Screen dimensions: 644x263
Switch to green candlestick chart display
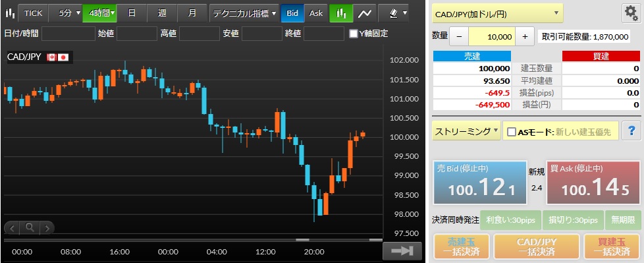(341, 13)
